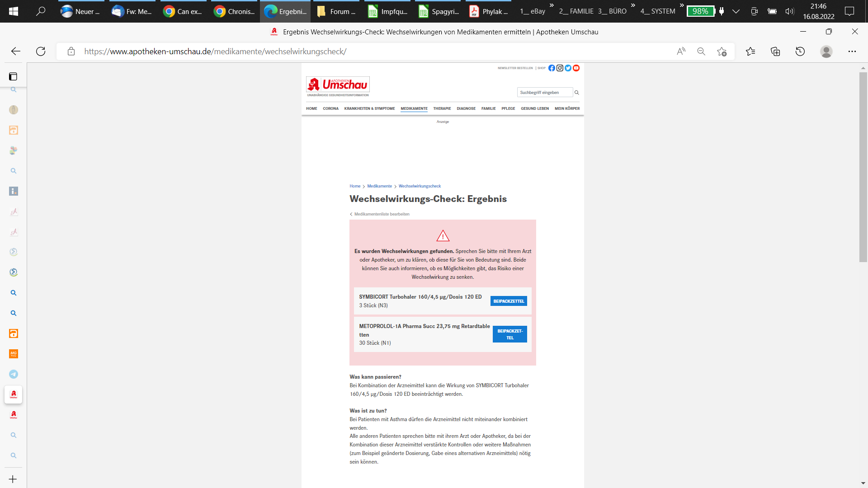Open vertical tabs pane icon

[x=13, y=77]
